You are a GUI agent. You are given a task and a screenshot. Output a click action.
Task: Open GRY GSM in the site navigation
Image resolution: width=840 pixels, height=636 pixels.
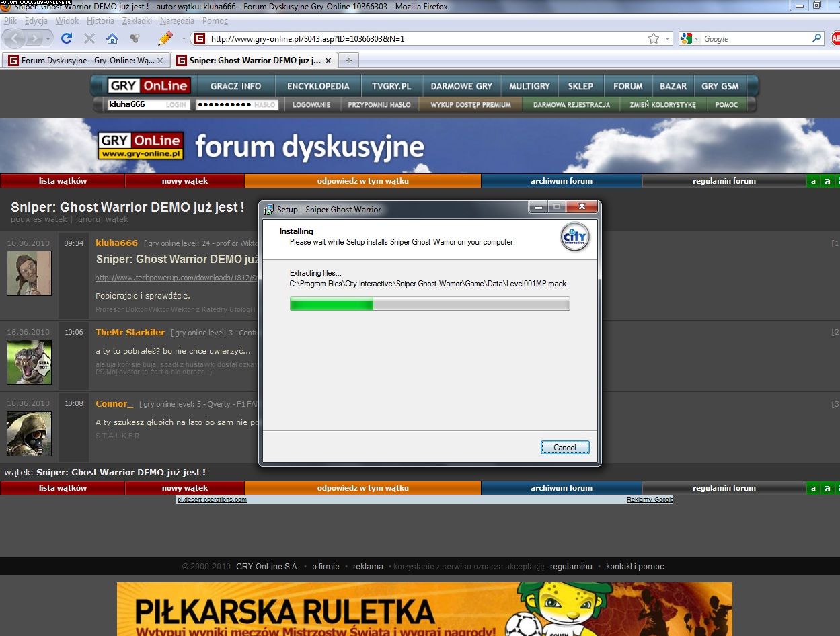[x=720, y=86]
